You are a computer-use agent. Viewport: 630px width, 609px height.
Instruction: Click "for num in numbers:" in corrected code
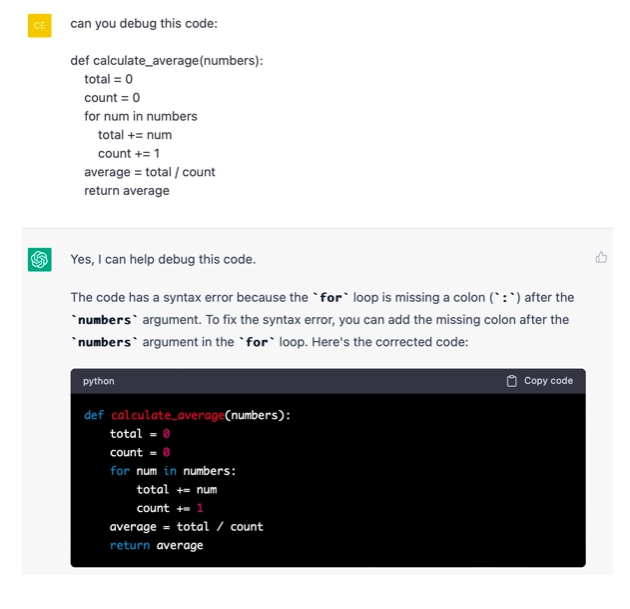(173, 471)
